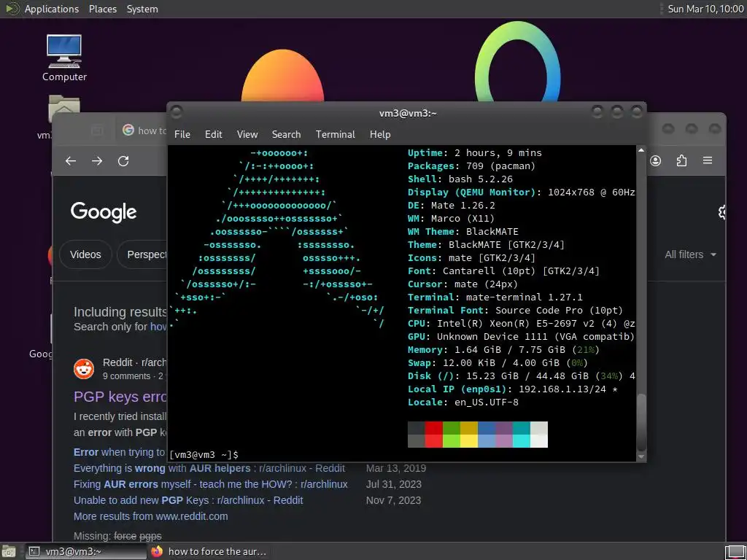Click the Google logo
747x560 pixels.
point(104,212)
